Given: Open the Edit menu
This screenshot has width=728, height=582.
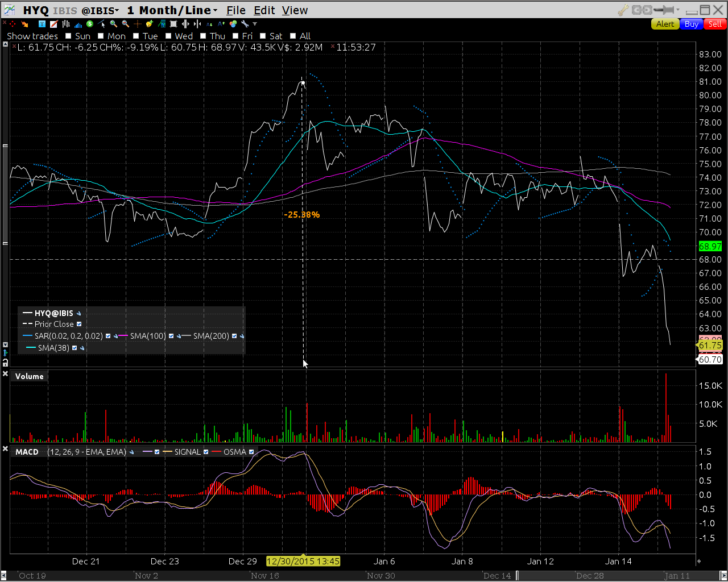Looking at the screenshot, I should coord(264,10).
